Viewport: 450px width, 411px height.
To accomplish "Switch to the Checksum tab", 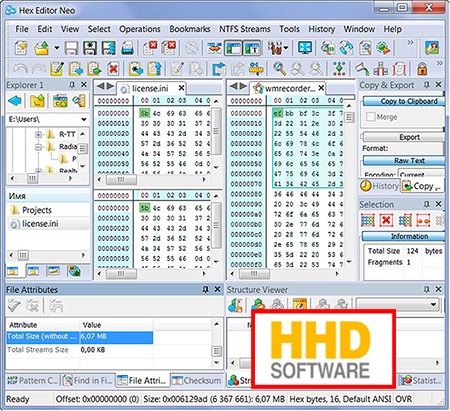I will (197, 380).
